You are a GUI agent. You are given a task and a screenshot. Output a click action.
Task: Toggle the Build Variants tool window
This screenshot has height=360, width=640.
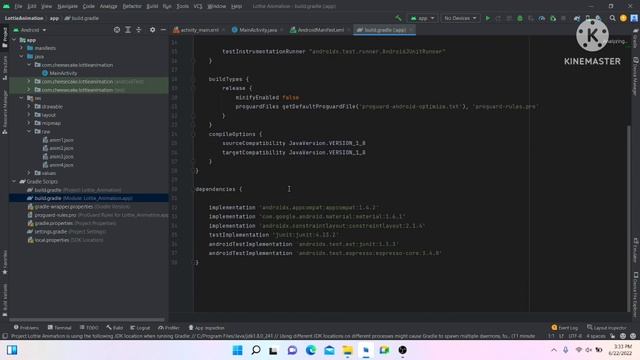(x=4, y=300)
